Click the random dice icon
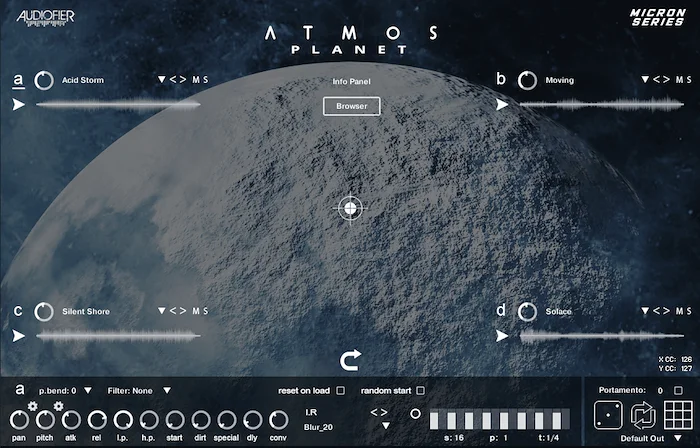 608,415
